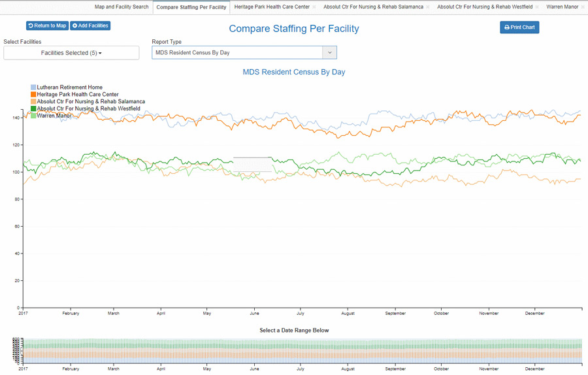The width and height of the screenshot is (588, 375).
Task: Click the June label on the range selector axis
Action: click(x=254, y=369)
